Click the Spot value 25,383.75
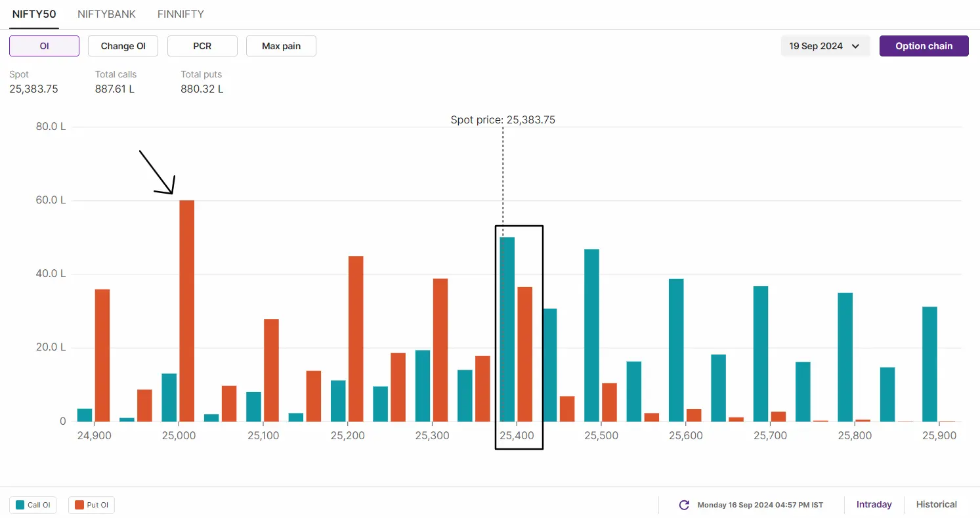This screenshot has width=980, height=518. 33,89
